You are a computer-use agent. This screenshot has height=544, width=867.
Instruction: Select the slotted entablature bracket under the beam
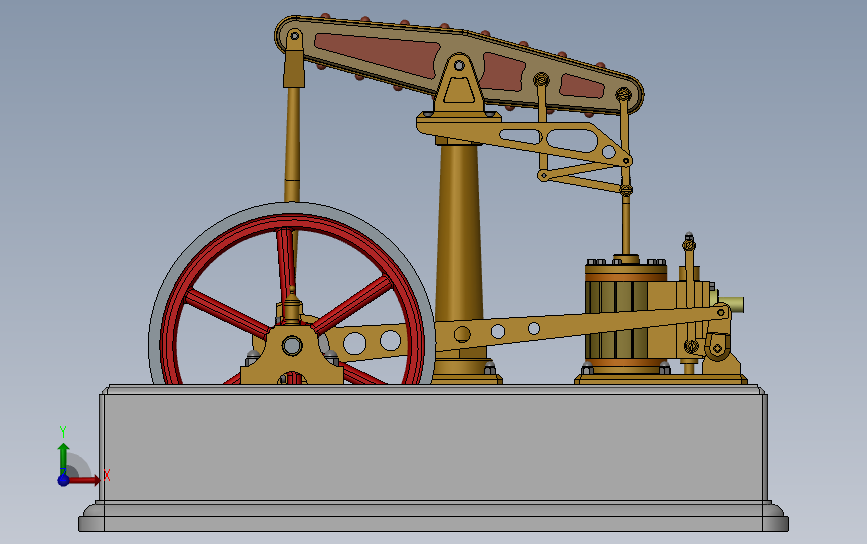click(x=525, y=137)
